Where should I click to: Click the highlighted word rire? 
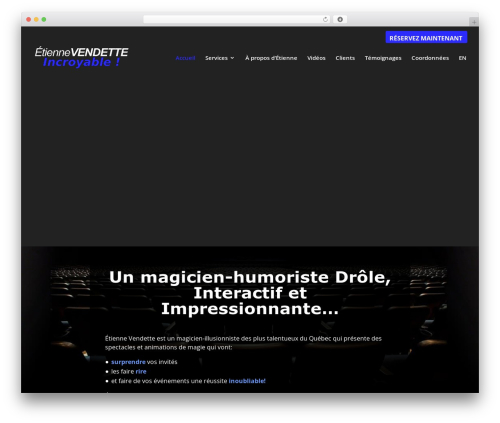tap(141, 371)
